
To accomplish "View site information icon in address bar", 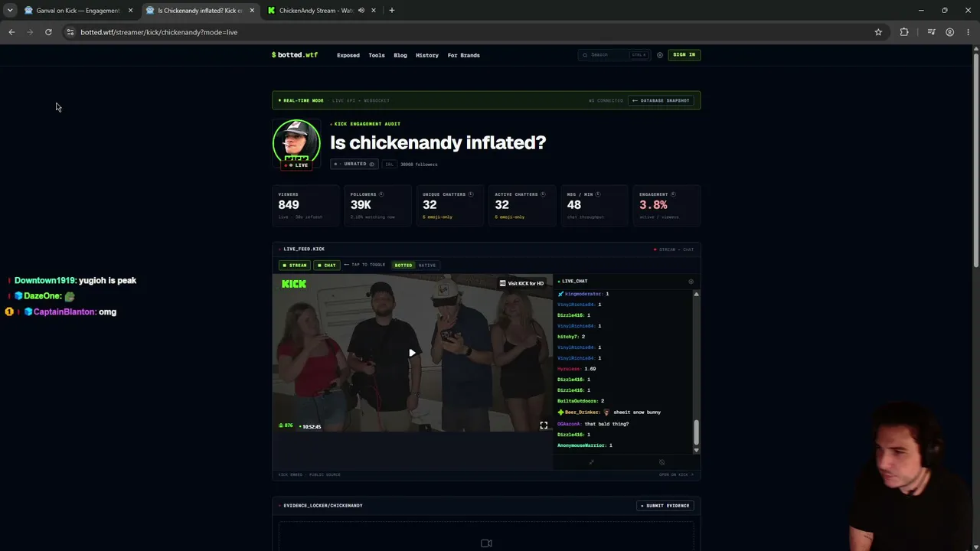I will point(70,32).
